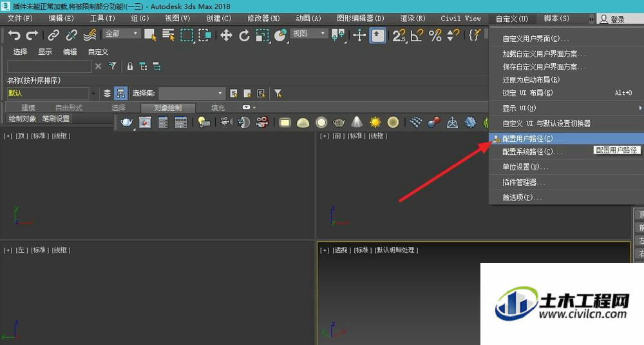Open the Rendered Frame Window icon
Image resolution: width=644 pixels, height=345 pixels.
coord(145,122)
